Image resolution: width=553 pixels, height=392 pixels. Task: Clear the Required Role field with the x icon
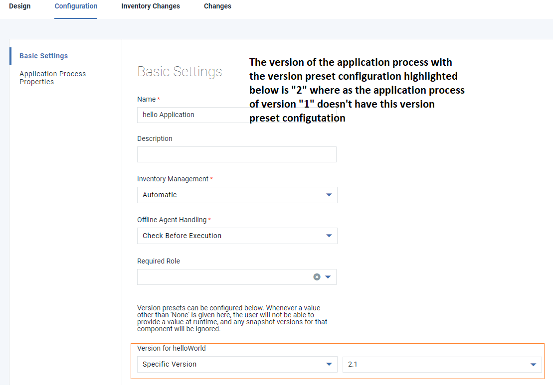(317, 277)
